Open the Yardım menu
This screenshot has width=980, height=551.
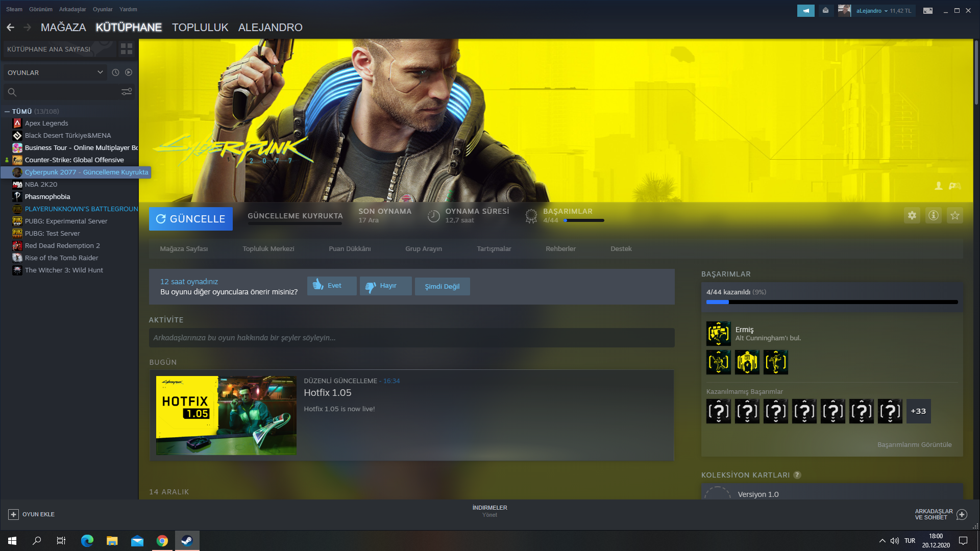coord(128,9)
